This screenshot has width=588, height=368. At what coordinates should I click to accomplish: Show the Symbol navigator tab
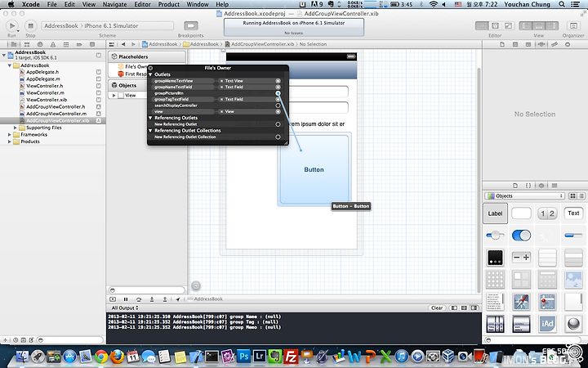(x=27, y=44)
